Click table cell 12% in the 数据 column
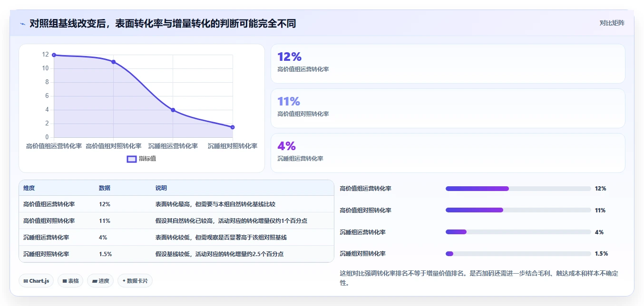The width and height of the screenshot is (644, 306). (105, 204)
